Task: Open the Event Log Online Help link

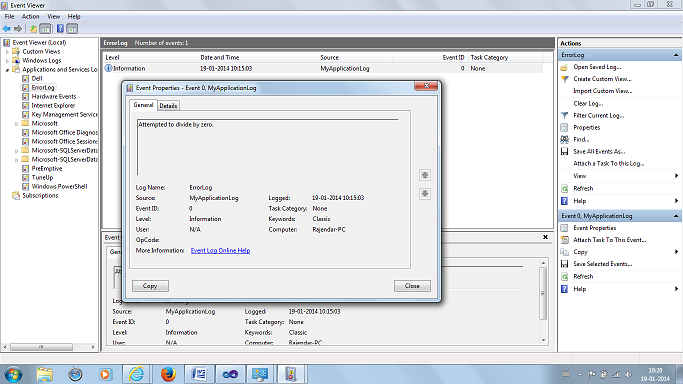Action: pyautogui.click(x=220, y=250)
